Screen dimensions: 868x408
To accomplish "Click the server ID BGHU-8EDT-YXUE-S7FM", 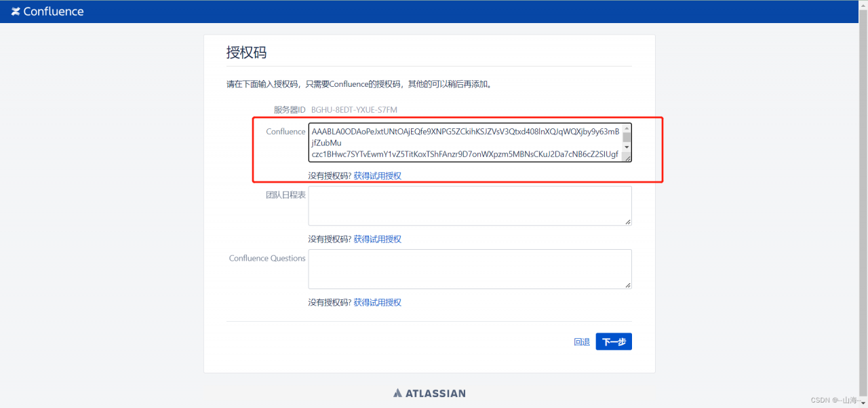I will click(354, 109).
